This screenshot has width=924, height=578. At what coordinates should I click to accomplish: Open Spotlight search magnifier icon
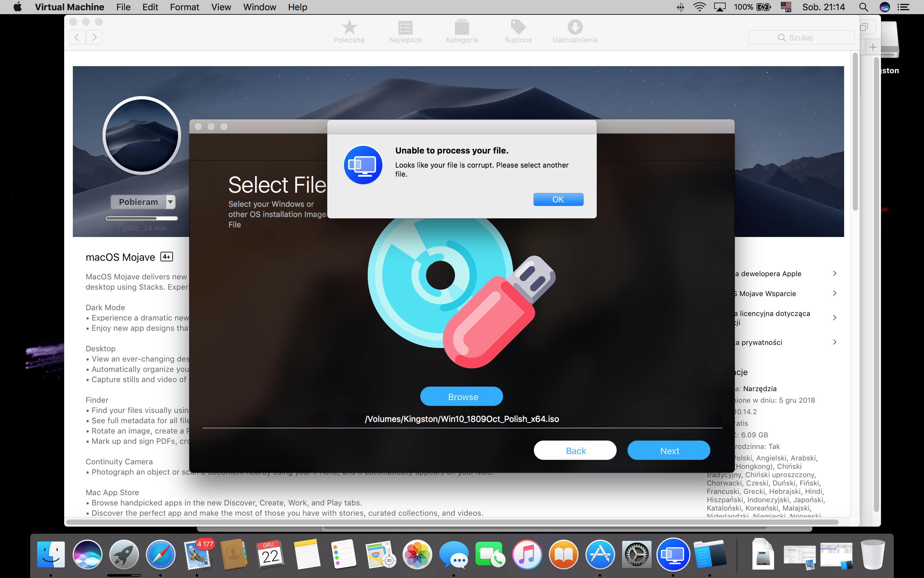[864, 7]
